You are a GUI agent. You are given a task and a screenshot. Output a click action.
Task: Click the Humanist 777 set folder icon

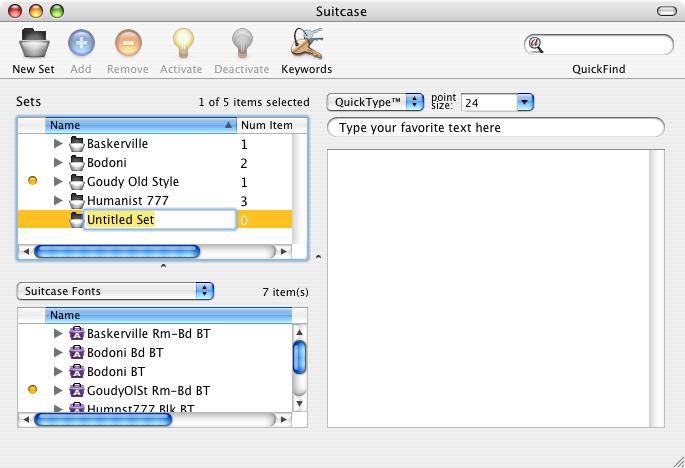point(76,201)
